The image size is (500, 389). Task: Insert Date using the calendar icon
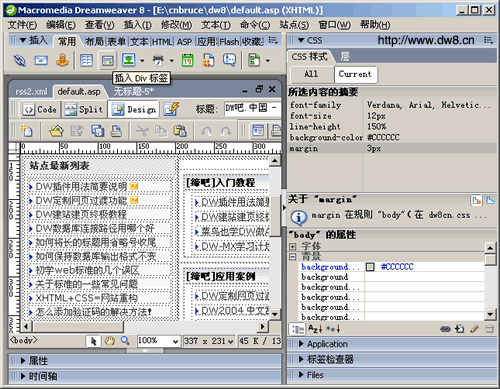tap(187, 60)
